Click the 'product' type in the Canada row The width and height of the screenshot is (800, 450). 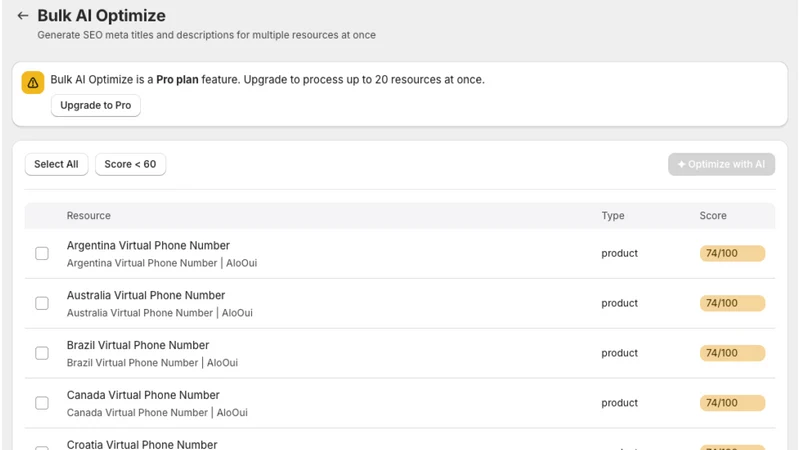point(619,403)
